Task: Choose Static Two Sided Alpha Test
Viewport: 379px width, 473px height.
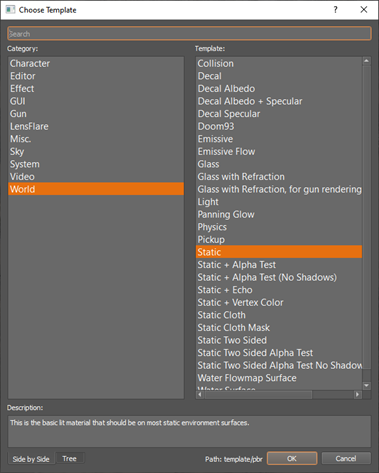Action: click(x=279, y=353)
